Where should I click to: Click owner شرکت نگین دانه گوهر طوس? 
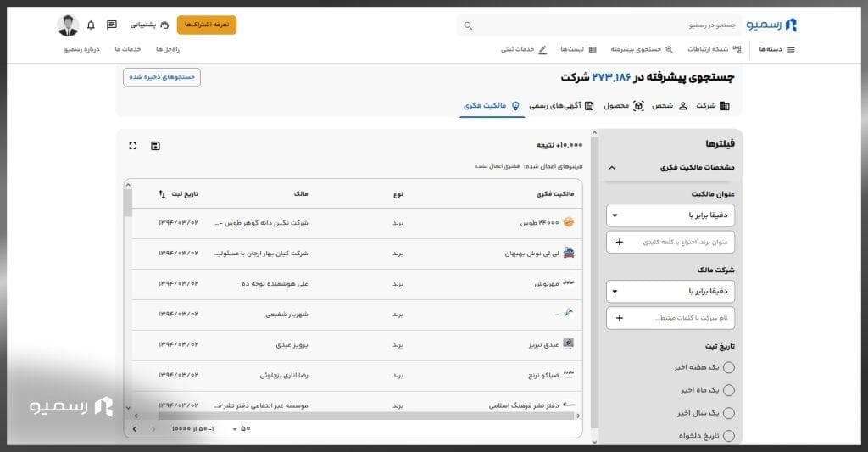point(261,223)
